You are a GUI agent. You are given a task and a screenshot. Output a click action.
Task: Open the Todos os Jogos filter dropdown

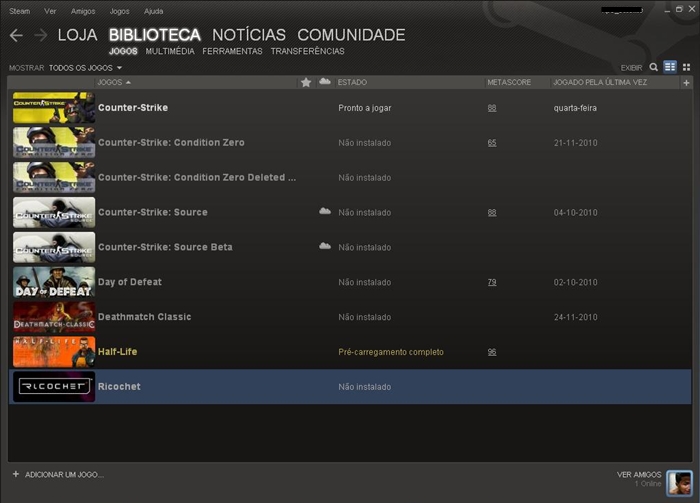click(85, 68)
